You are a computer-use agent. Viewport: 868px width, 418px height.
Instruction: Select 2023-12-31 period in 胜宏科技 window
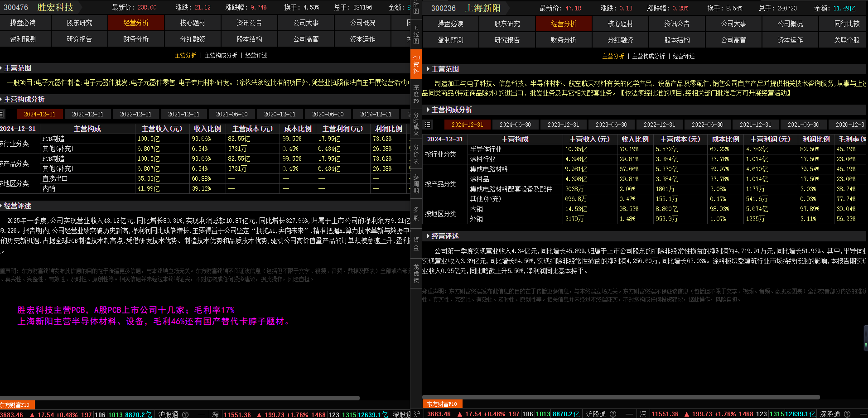pyautogui.click(x=88, y=114)
